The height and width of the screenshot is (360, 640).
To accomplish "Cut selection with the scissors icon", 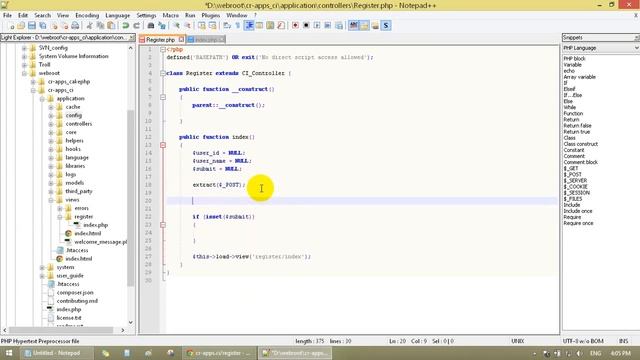I will [x=89, y=26].
